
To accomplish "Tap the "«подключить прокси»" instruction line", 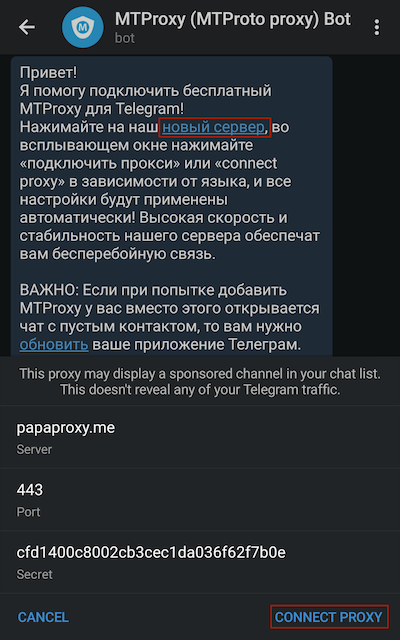I will coord(149,163).
